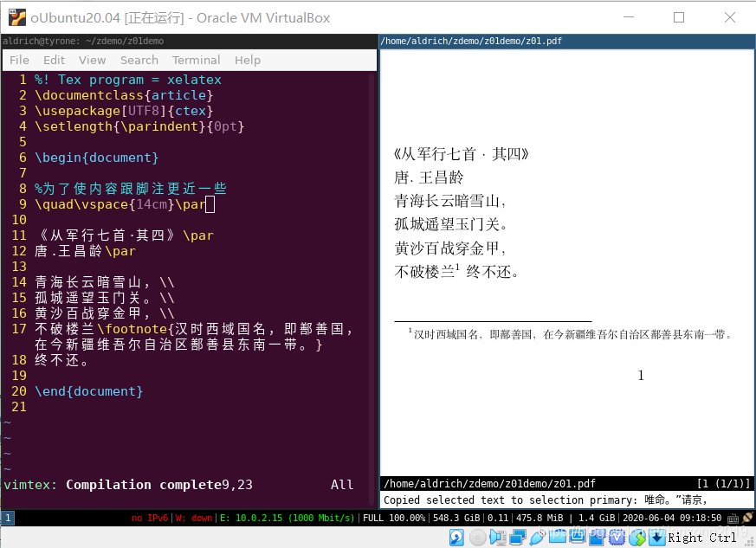The image size is (756, 548).
Task: Click vim line 18 '终不还。'
Action: pyautogui.click(x=61, y=360)
